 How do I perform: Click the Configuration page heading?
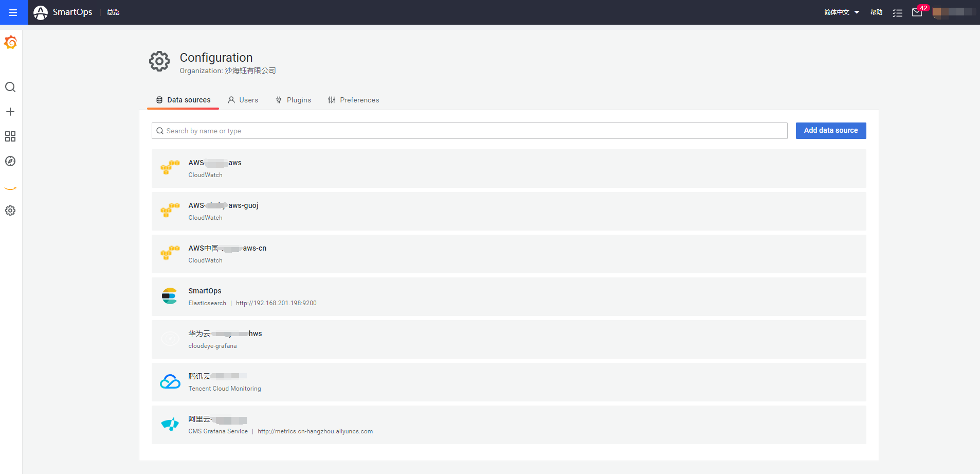(x=216, y=58)
